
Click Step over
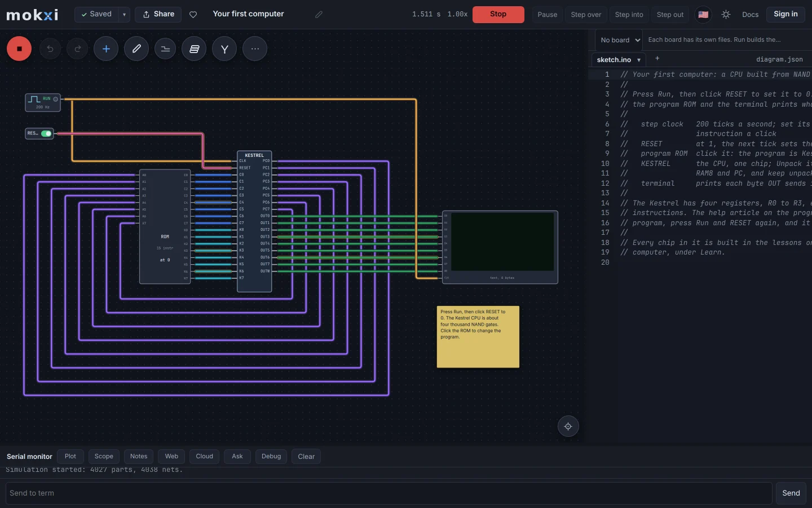click(x=586, y=15)
